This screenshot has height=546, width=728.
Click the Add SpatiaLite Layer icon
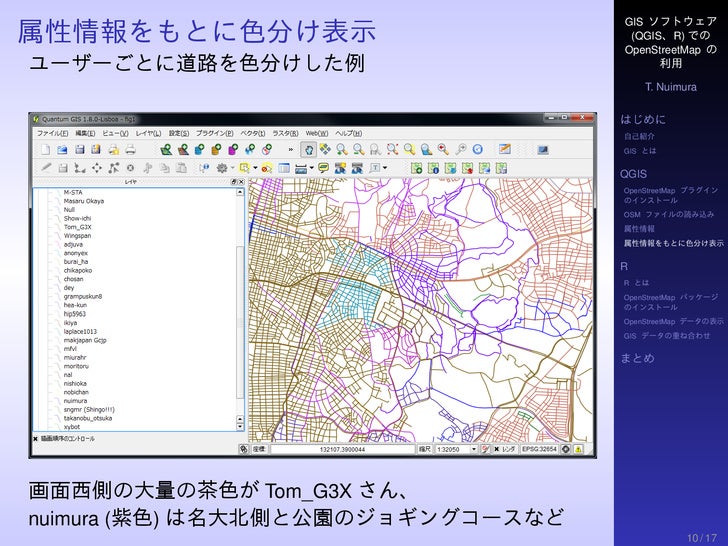click(216, 150)
